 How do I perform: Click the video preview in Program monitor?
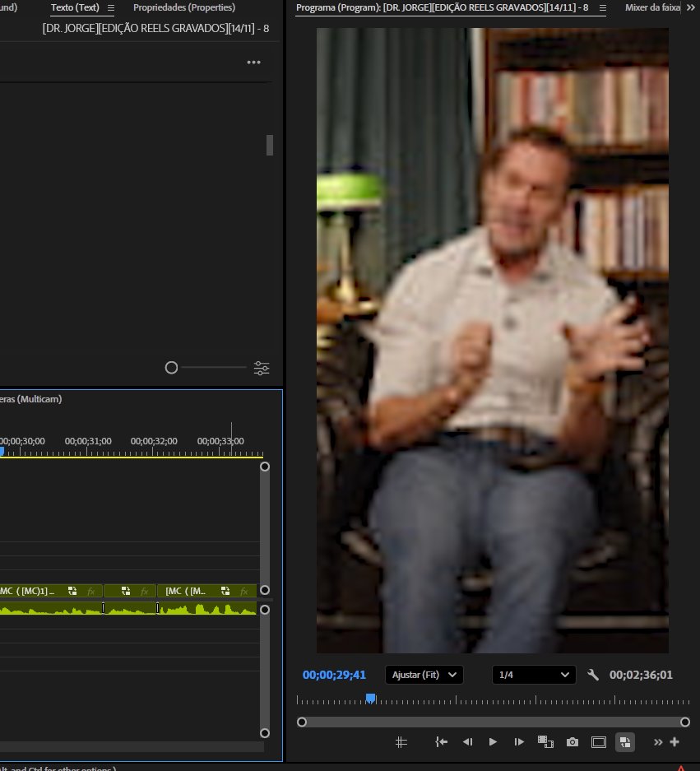[492, 341]
